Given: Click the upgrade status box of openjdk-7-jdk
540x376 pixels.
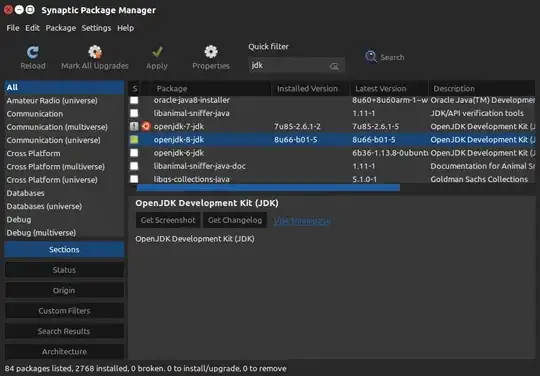Looking at the screenshot, I should tap(134, 126).
